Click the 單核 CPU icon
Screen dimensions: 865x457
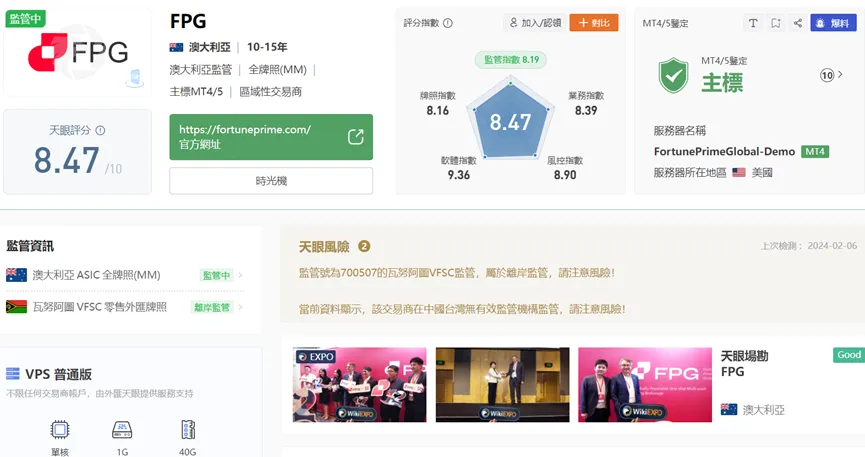coord(60,429)
